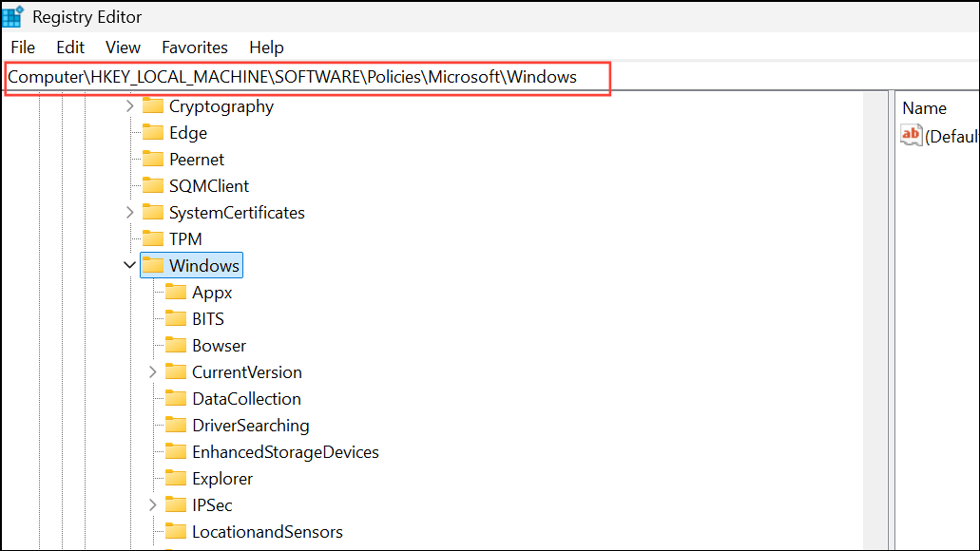Select the BITS key label

[208, 319]
